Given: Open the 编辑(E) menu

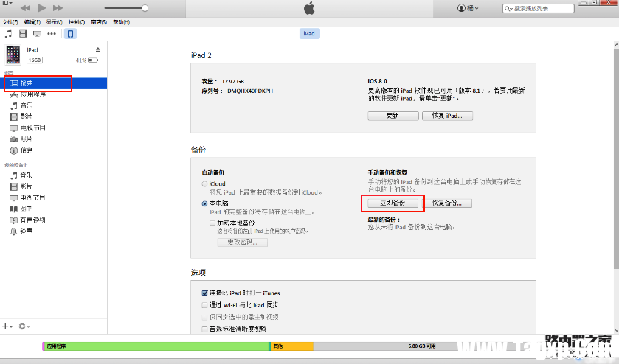Looking at the screenshot, I should click(x=32, y=22).
